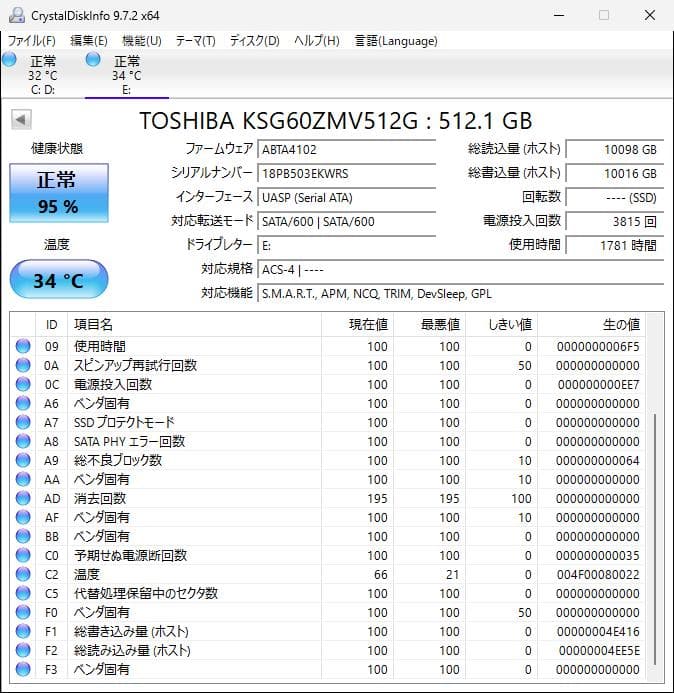Click total host writes value 10016 GB
The image size is (674, 693).
pos(615,173)
